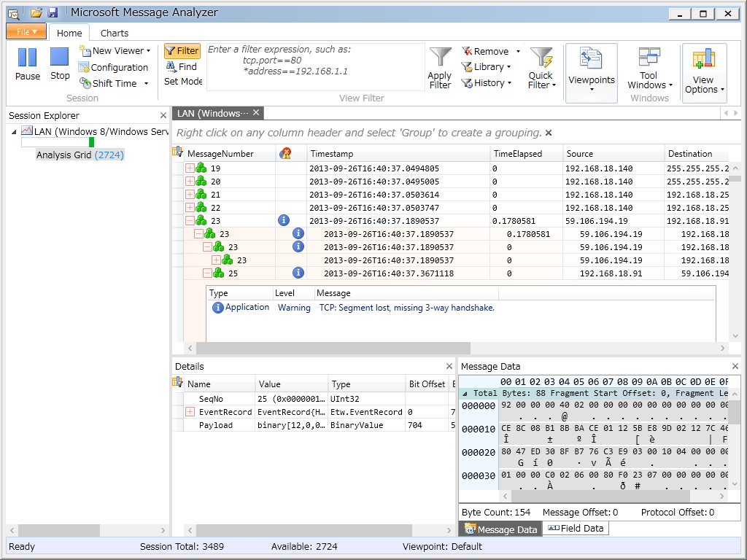The width and height of the screenshot is (747, 560).
Task: Click column chooser icon in Details panel
Action: click(x=178, y=382)
